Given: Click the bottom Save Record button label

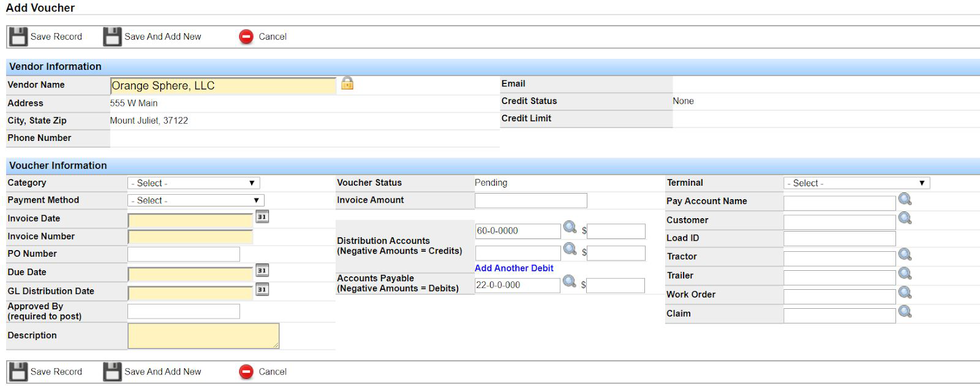Looking at the screenshot, I should [x=56, y=372].
